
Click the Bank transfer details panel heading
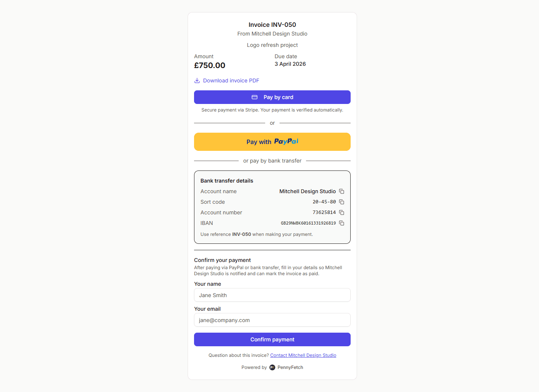coord(227,181)
